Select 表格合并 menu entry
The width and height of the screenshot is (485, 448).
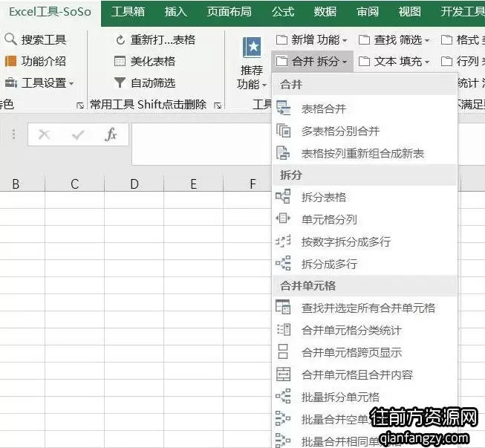tap(365, 108)
